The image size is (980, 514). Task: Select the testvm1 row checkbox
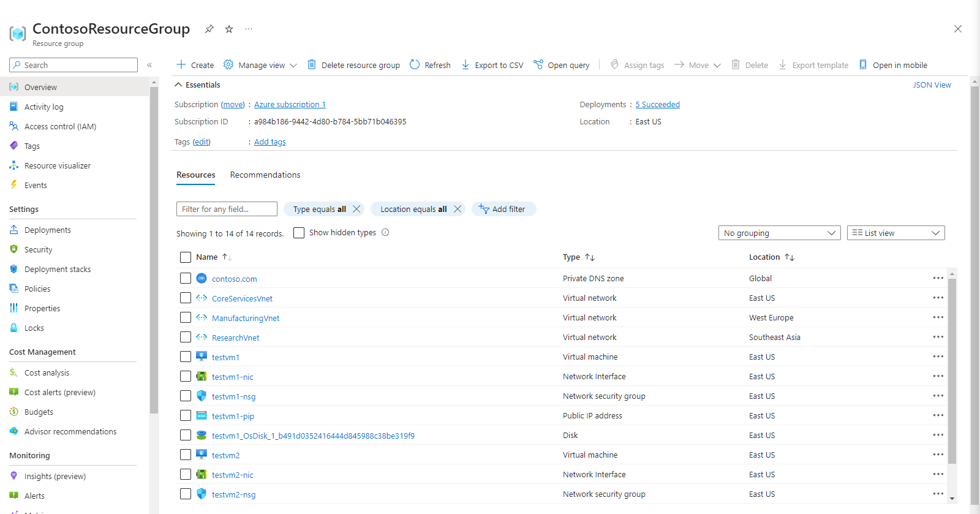tap(186, 357)
